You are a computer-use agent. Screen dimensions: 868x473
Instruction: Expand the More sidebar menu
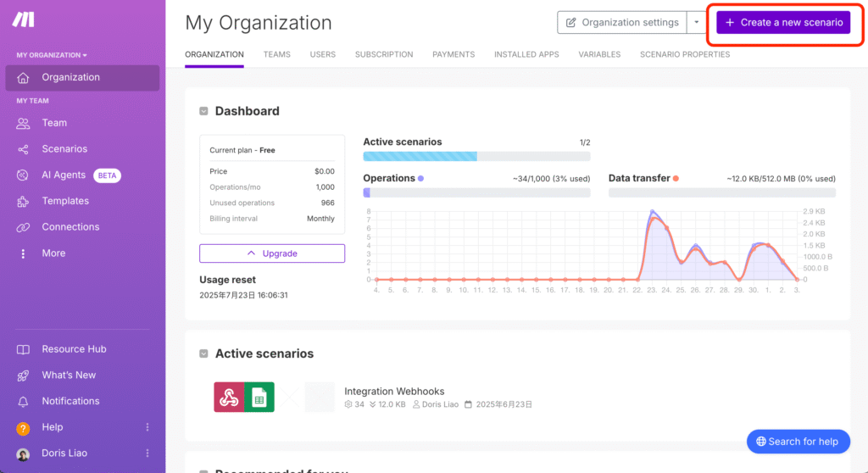pos(24,253)
